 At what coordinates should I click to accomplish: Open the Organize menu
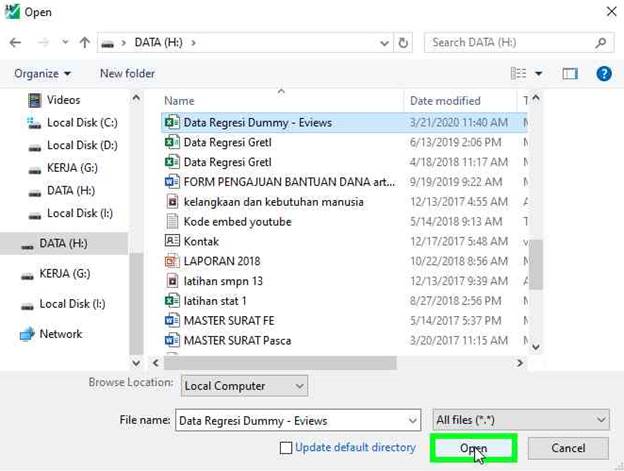coord(42,73)
